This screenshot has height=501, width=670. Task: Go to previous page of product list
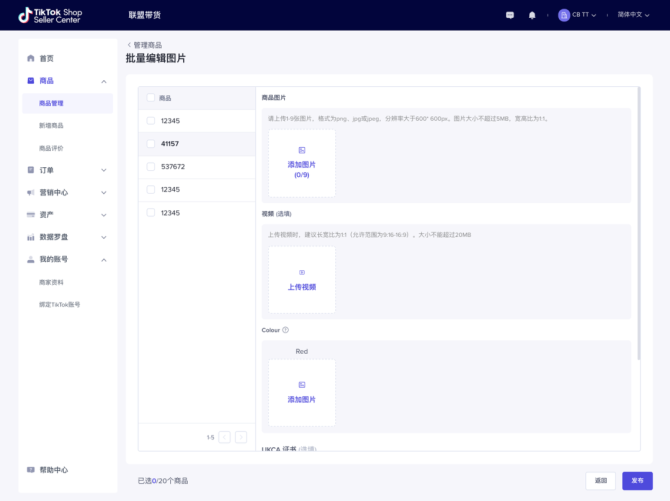tap(224, 437)
